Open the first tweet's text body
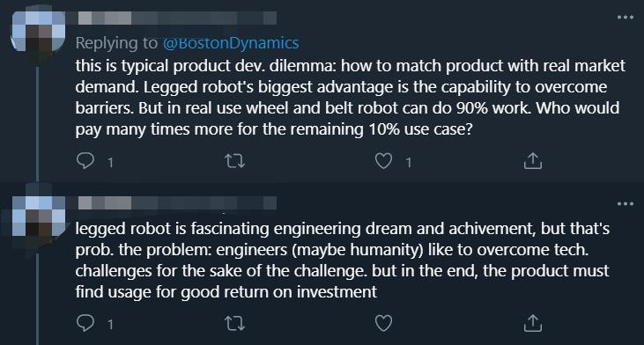Screen dimensions: 644x345 351,98
